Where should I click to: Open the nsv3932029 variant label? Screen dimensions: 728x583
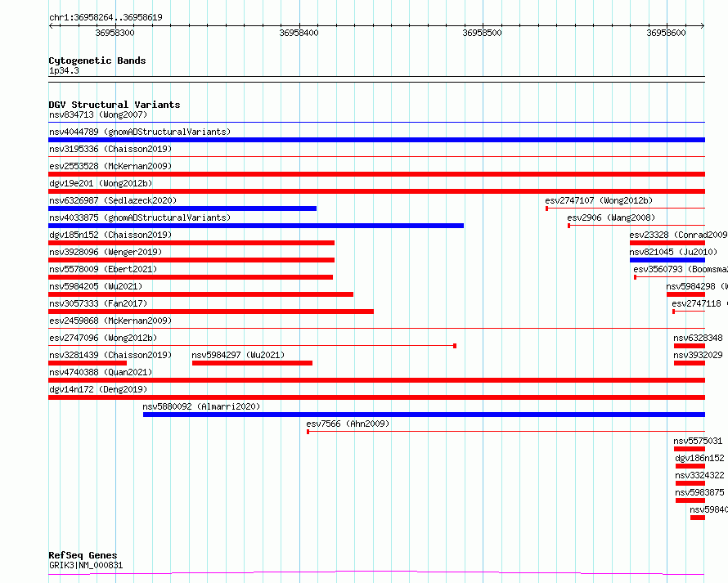pyautogui.click(x=698, y=355)
